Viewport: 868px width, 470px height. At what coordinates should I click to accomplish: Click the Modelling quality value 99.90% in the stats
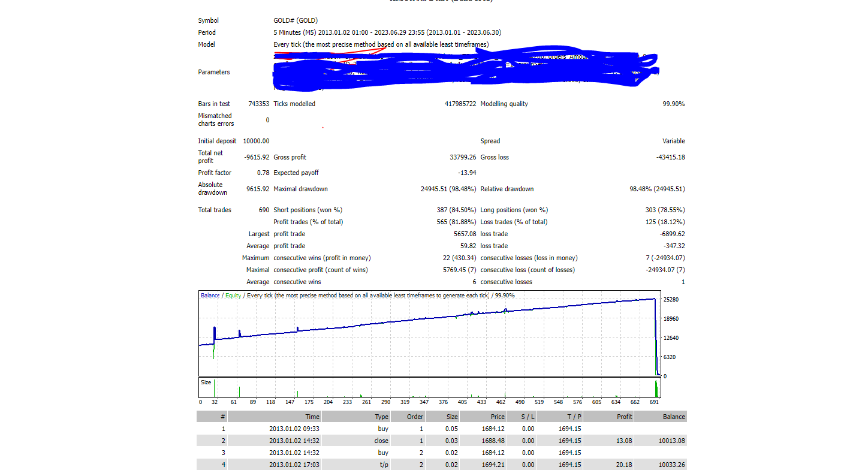673,104
